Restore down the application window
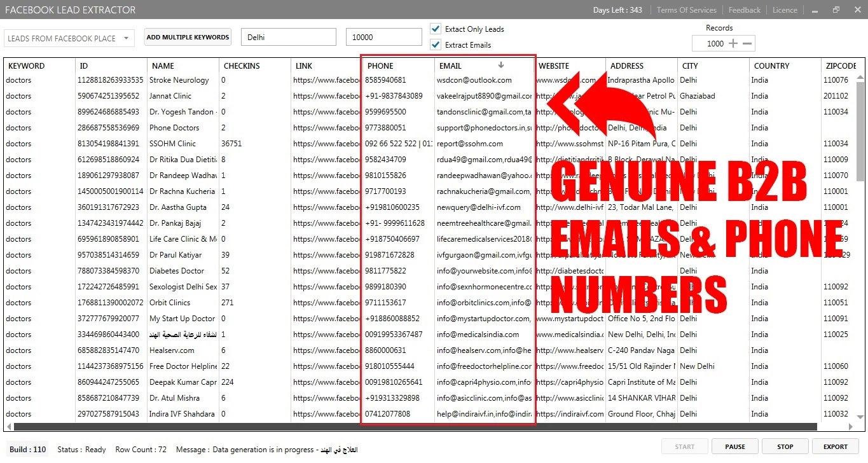Image resolution: width=868 pixels, height=463 pixels. pos(836,10)
